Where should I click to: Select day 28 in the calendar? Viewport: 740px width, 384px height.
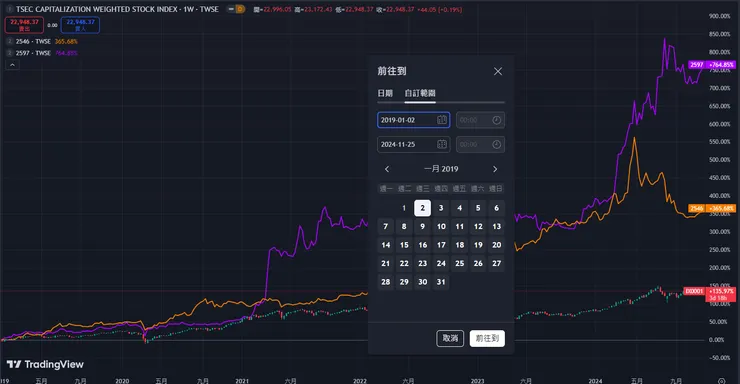click(386, 282)
